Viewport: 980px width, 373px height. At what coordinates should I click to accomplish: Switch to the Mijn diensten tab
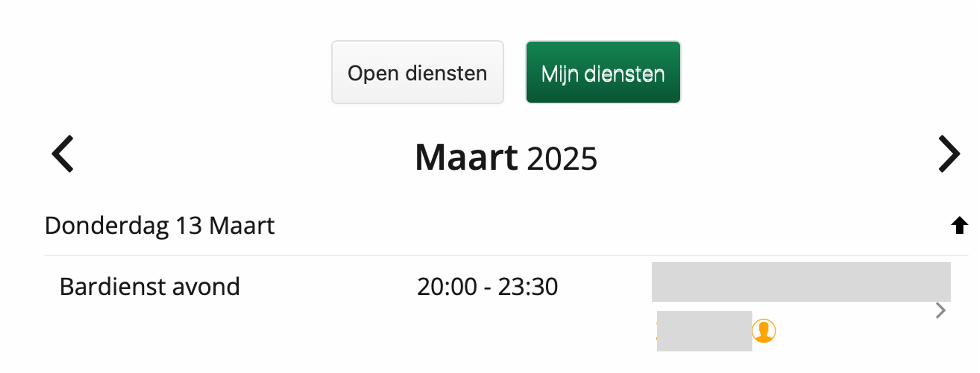[603, 72]
